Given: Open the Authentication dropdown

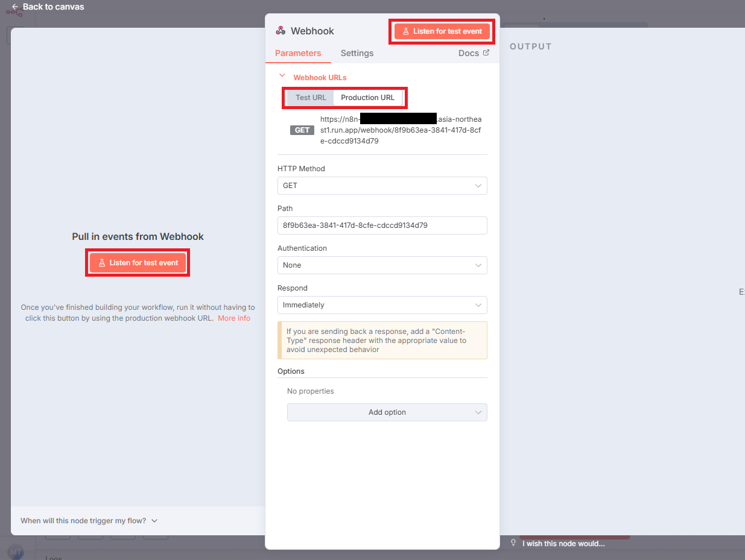Looking at the screenshot, I should 382,265.
